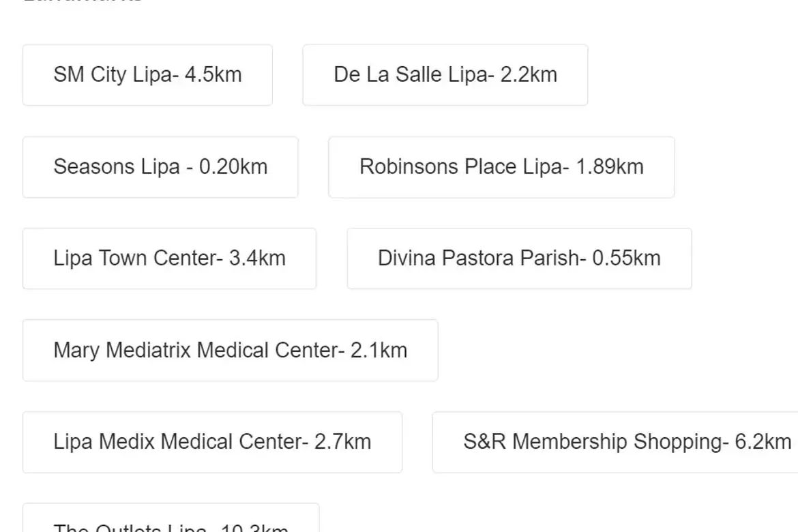Open the S&R Membership Shopping 6.2km tag
Screen dimensions: 798x532
615,442
